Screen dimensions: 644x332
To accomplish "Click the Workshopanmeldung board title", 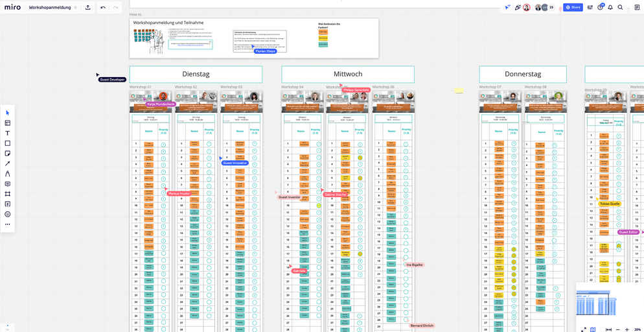I will tap(50, 7).
